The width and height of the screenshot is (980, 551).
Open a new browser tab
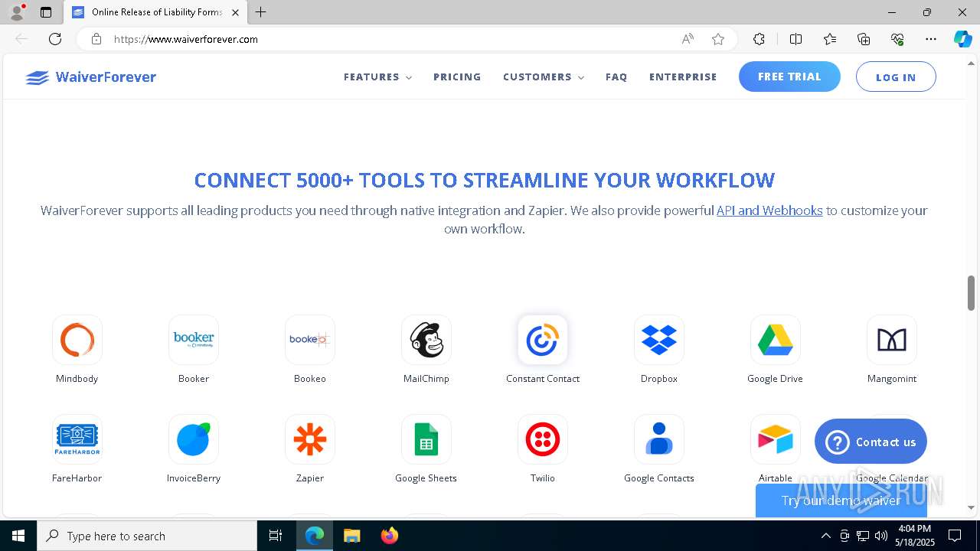[261, 12]
